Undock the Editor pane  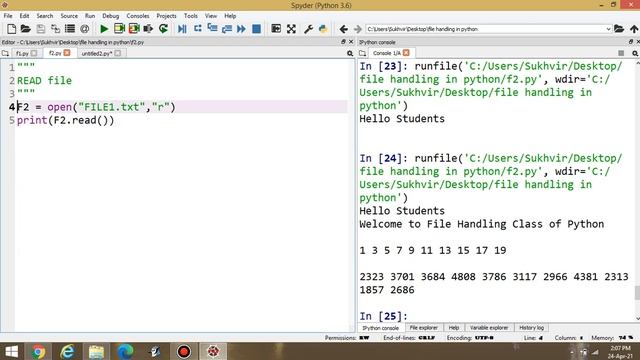(x=343, y=42)
